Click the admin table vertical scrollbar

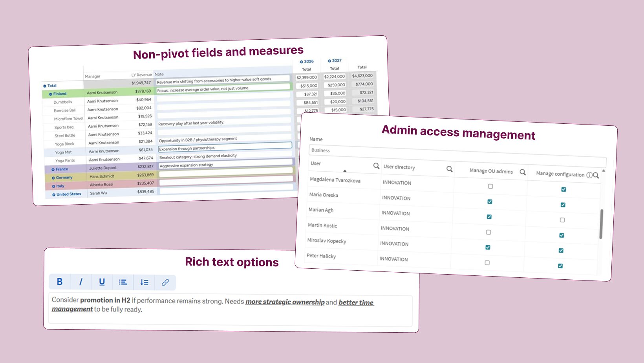(x=601, y=224)
